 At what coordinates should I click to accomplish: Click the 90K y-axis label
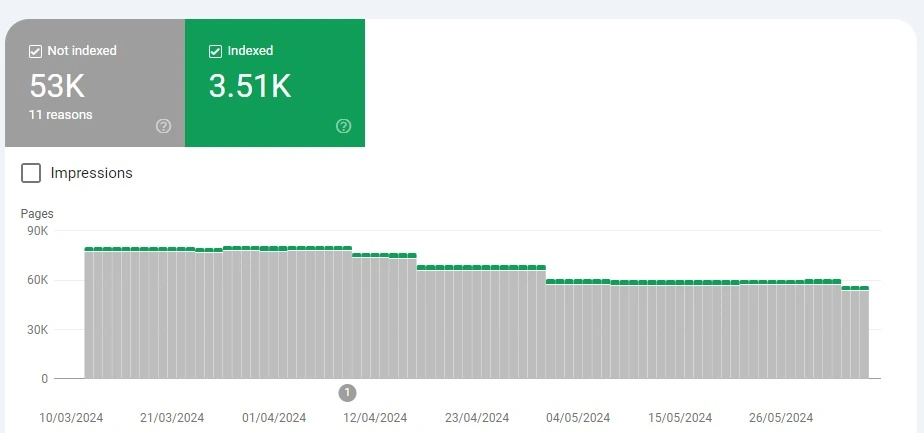tap(37, 231)
